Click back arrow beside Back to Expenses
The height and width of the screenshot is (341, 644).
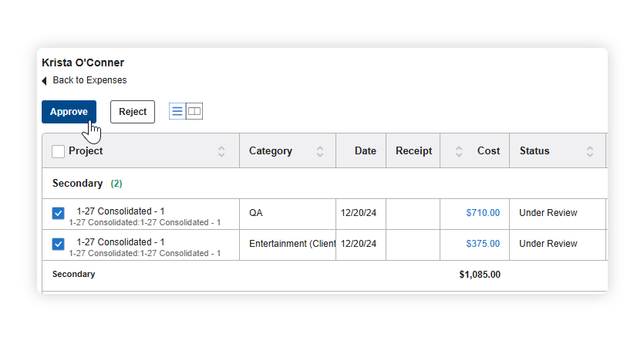coord(45,81)
